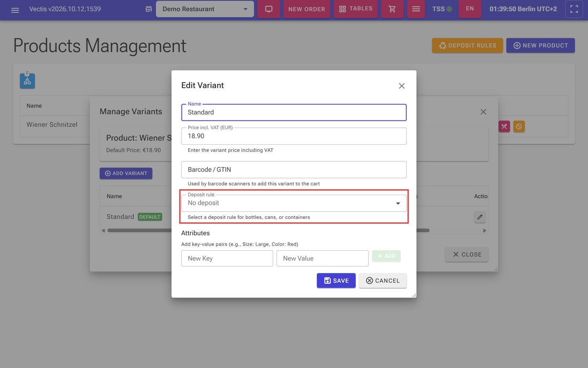
Task: Cancel editing the variant
Action: [x=383, y=281]
